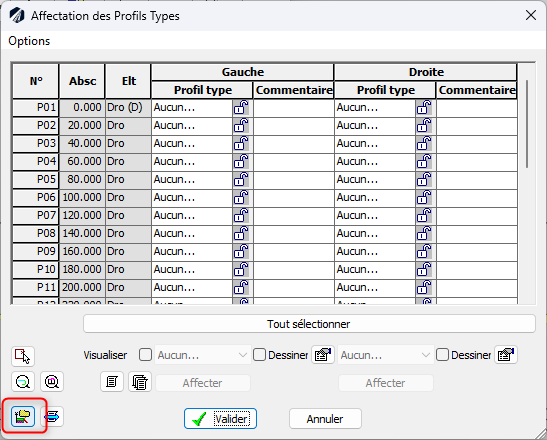Enable the right Dessiner checkbox
This screenshot has height=440, width=547.
(x=442, y=355)
